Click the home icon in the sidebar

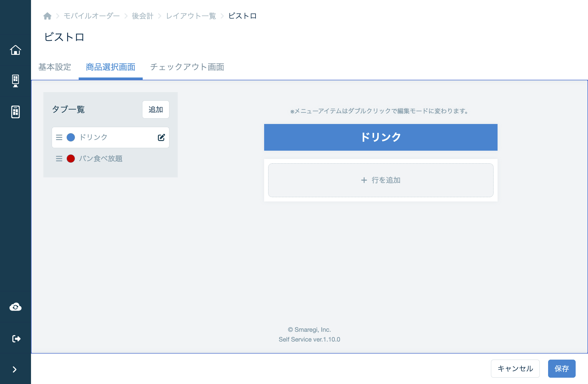(x=16, y=50)
